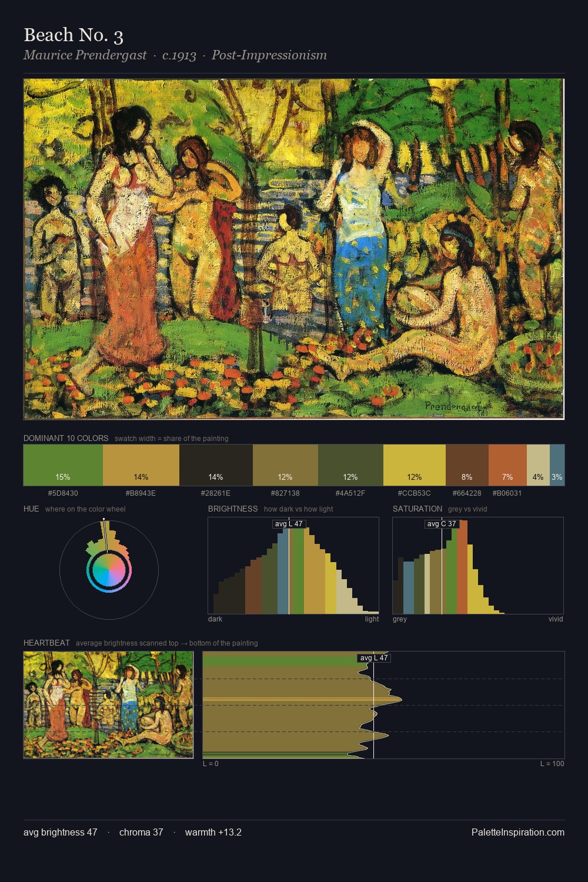Click the hex code text "#CCB53C"
Viewport: 588px width, 882px height.
point(414,493)
